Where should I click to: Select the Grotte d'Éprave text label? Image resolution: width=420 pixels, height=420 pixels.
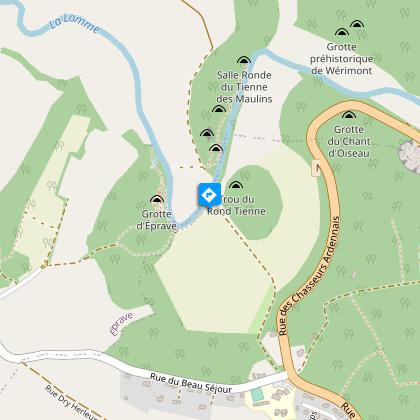(156, 220)
